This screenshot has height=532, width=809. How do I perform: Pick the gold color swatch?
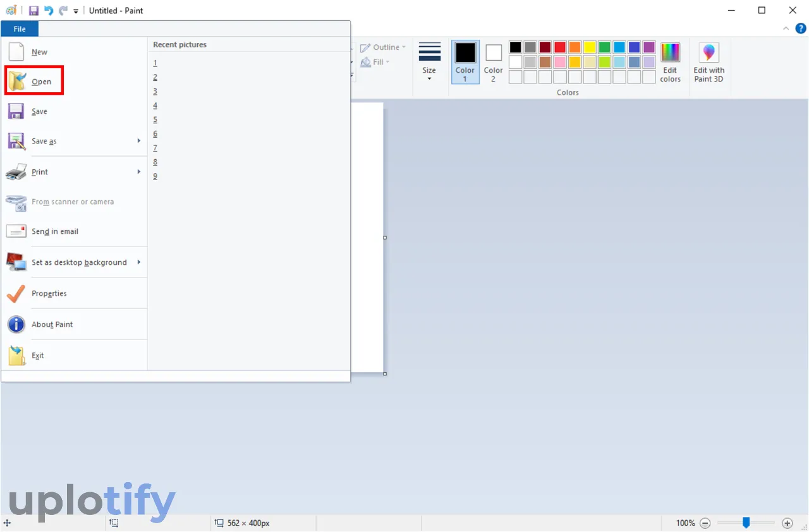575,62
